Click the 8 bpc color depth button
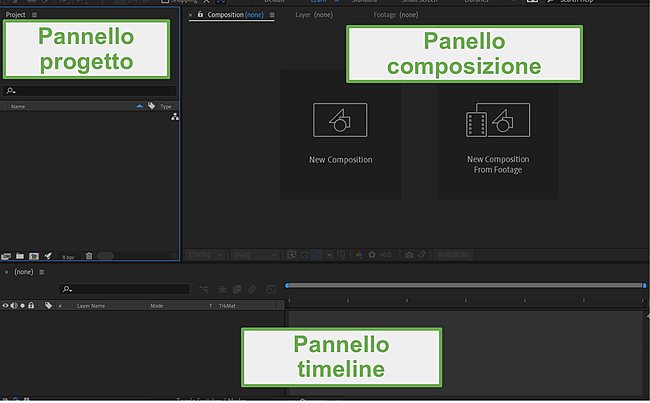Viewport: 650px width, 403px height. (68, 257)
